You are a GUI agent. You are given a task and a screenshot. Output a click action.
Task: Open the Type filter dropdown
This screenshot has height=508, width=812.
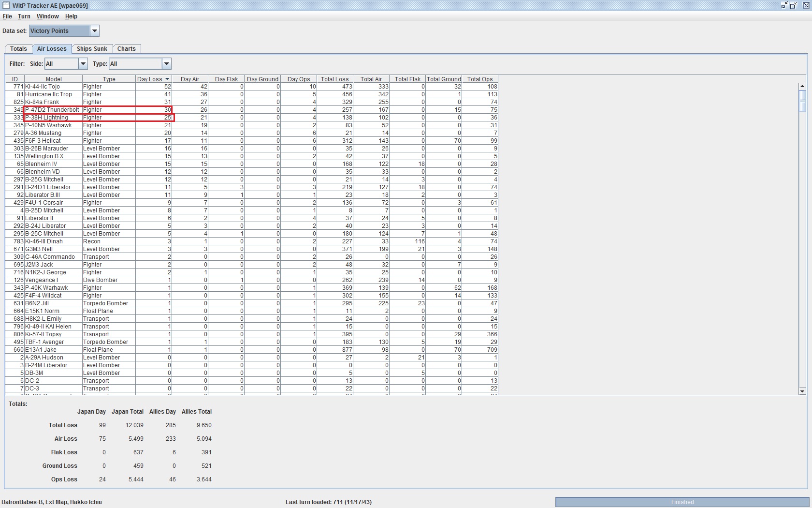[167, 64]
